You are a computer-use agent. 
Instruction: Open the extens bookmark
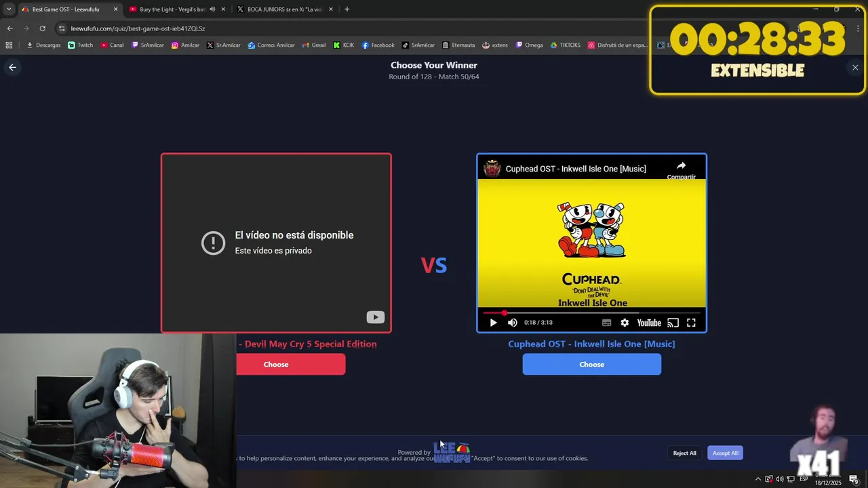pyautogui.click(x=495, y=45)
